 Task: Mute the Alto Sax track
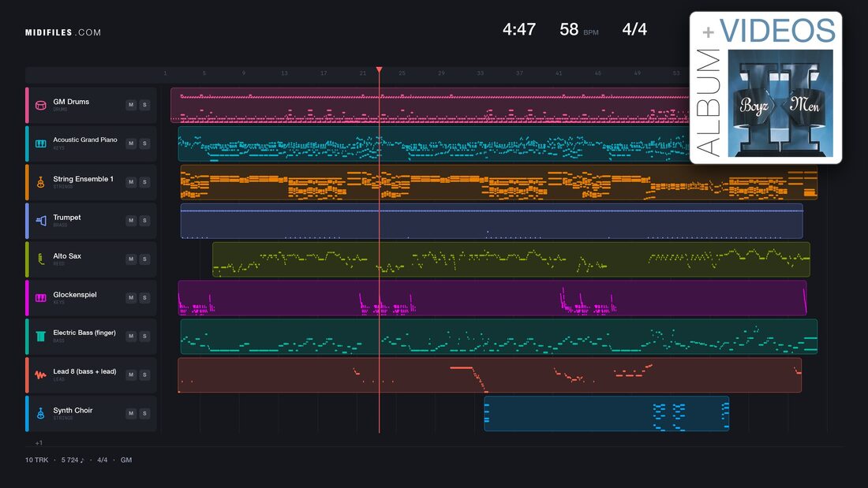click(x=131, y=259)
